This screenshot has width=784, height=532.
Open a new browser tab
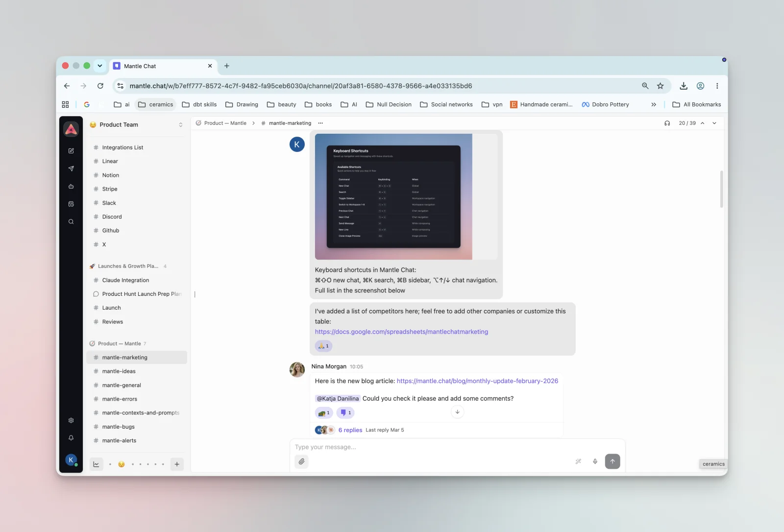coord(227,66)
